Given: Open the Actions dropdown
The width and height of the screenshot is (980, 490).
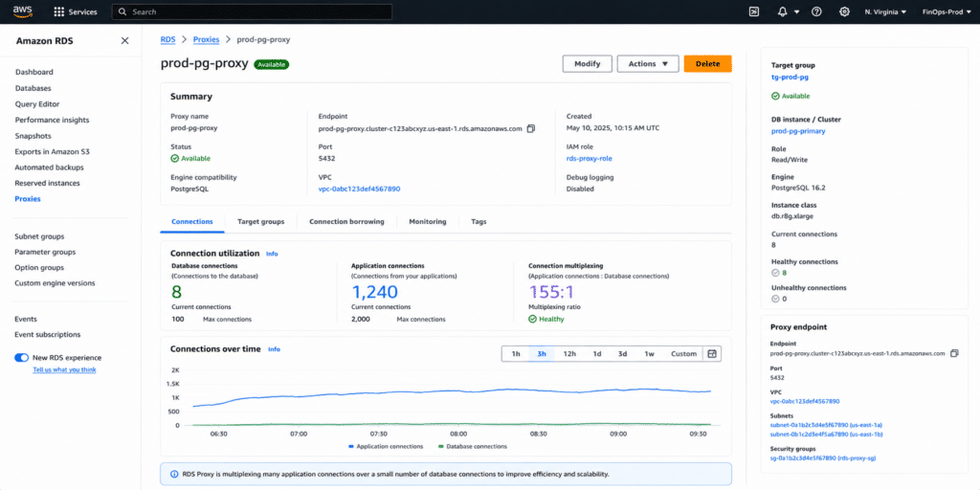Looking at the screenshot, I should pyautogui.click(x=648, y=64).
